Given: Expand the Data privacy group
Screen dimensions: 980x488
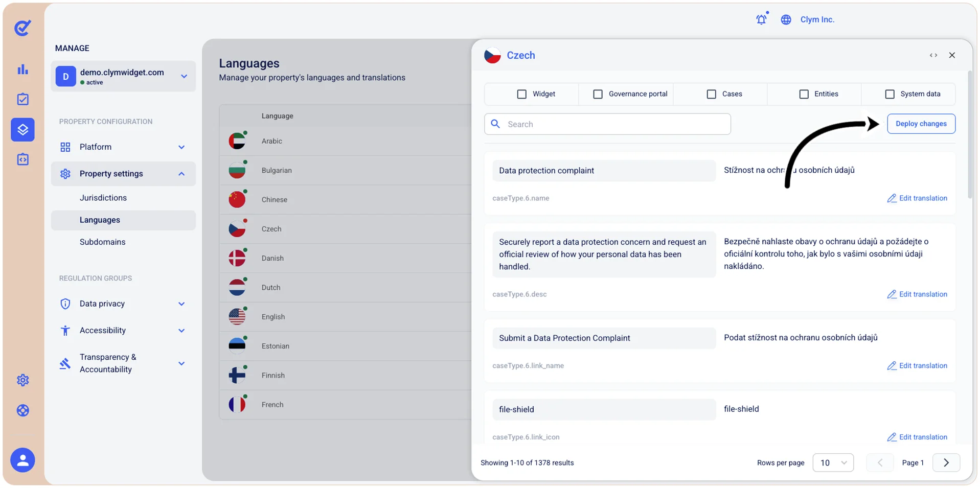Looking at the screenshot, I should [123, 304].
